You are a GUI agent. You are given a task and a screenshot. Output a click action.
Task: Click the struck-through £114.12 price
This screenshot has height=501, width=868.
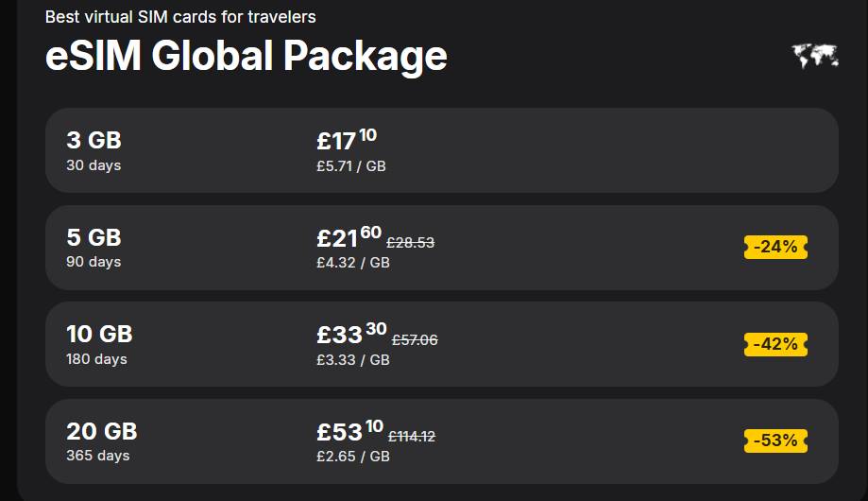pyautogui.click(x=411, y=437)
